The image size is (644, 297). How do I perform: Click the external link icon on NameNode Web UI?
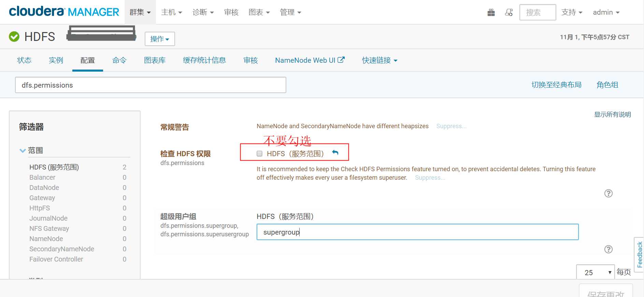341,60
